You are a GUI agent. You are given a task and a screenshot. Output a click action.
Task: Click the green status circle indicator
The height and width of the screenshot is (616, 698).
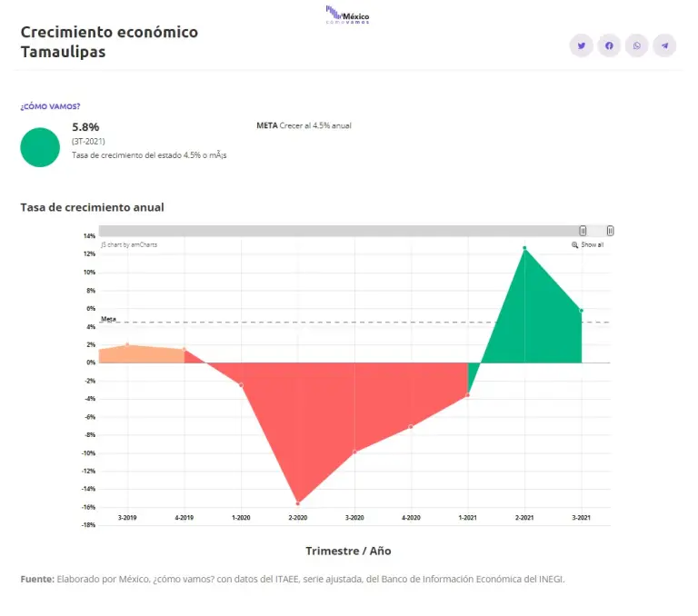[x=39, y=147]
